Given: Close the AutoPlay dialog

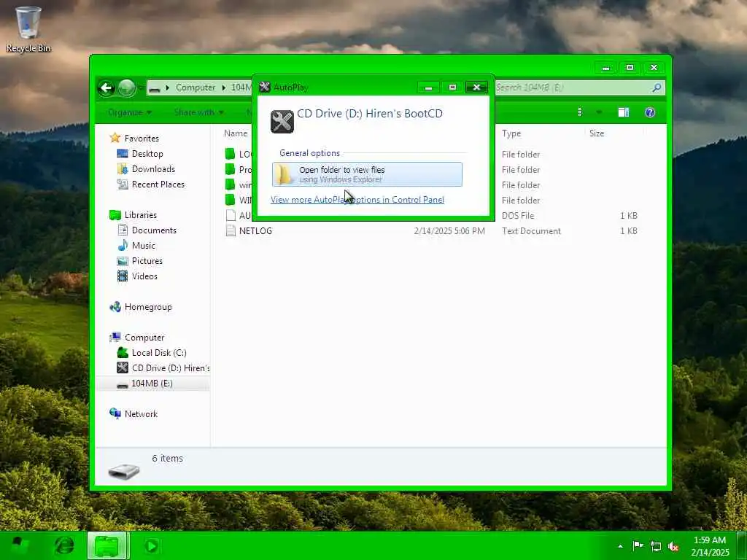Looking at the screenshot, I should click(x=476, y=87).
